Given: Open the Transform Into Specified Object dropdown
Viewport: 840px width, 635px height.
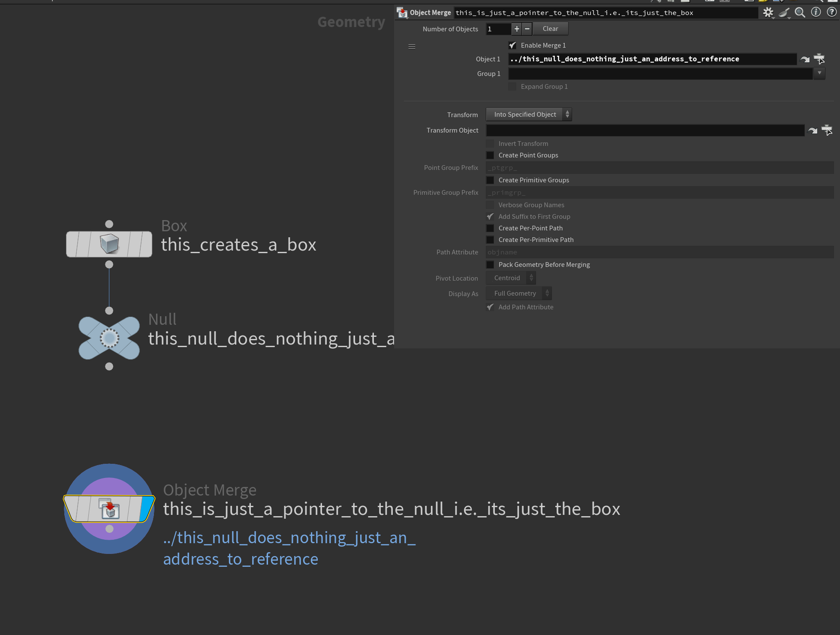Looking at the screenshot, I should click(x=528, y=114).
